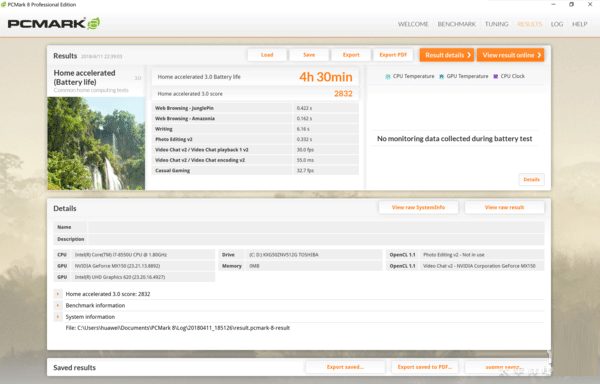The width and height of the screenshot is (600, 384).
Task: Minimize the PCMark 8 window
Action: [x=553, y=5]
